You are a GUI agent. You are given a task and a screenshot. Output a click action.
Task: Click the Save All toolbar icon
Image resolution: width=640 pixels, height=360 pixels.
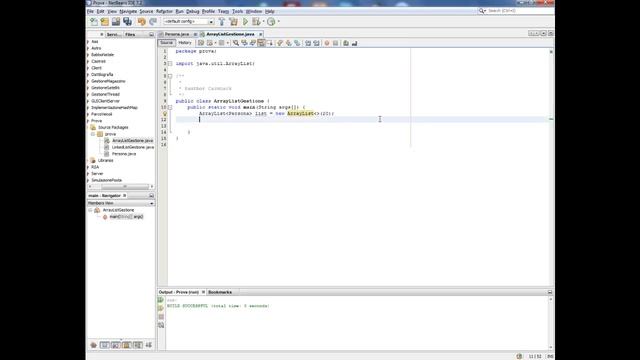(x=127, y=22)
